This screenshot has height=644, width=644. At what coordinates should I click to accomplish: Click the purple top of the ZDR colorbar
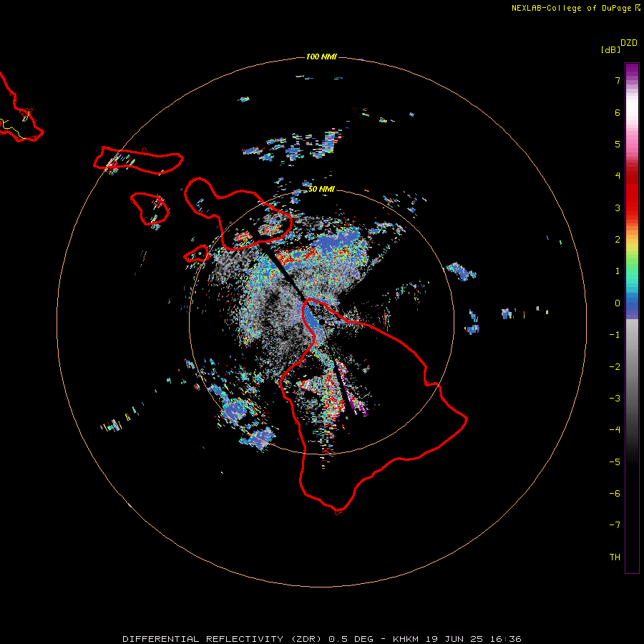click(x=632, y=71)
